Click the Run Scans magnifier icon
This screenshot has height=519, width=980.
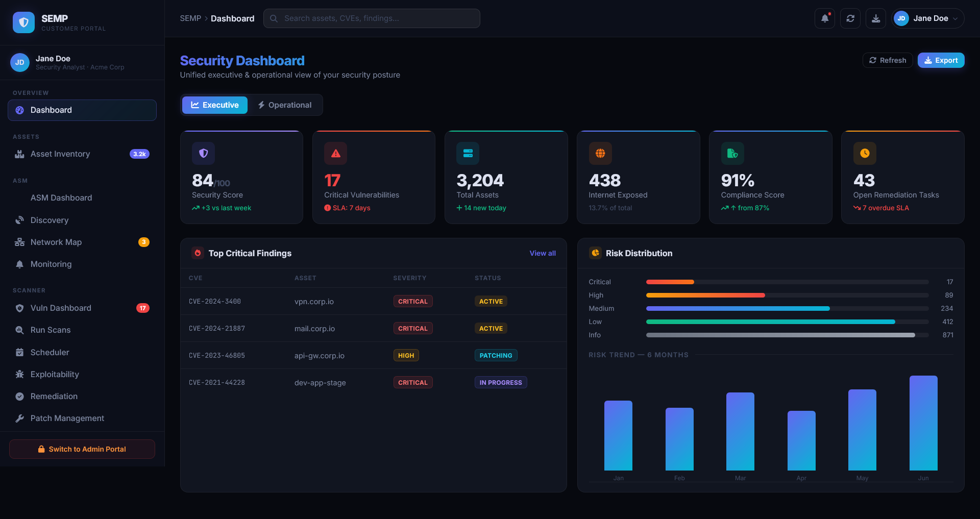pos(19,330)
